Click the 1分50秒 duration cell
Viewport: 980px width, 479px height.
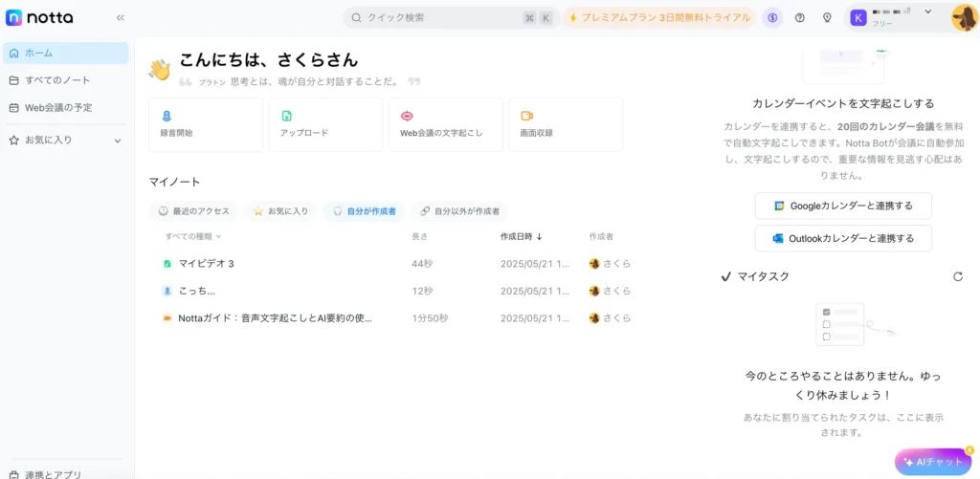430,317
